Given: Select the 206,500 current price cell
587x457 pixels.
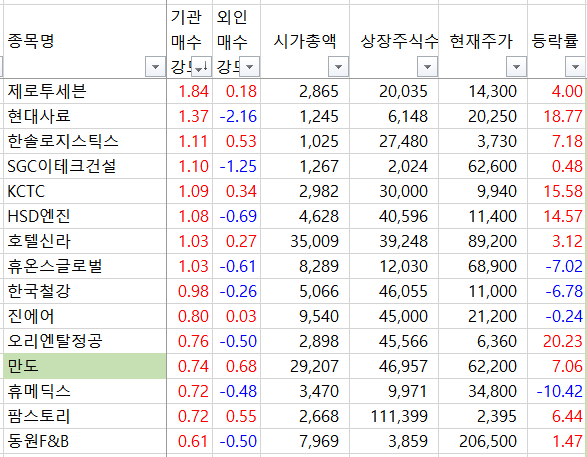Looking at the screenshot, I should click(x=483, y=441).
